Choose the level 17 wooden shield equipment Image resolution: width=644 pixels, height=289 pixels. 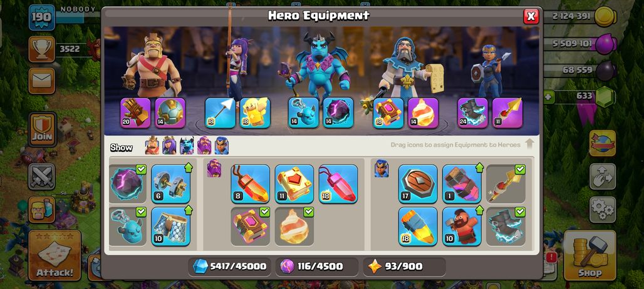(418, 184)
